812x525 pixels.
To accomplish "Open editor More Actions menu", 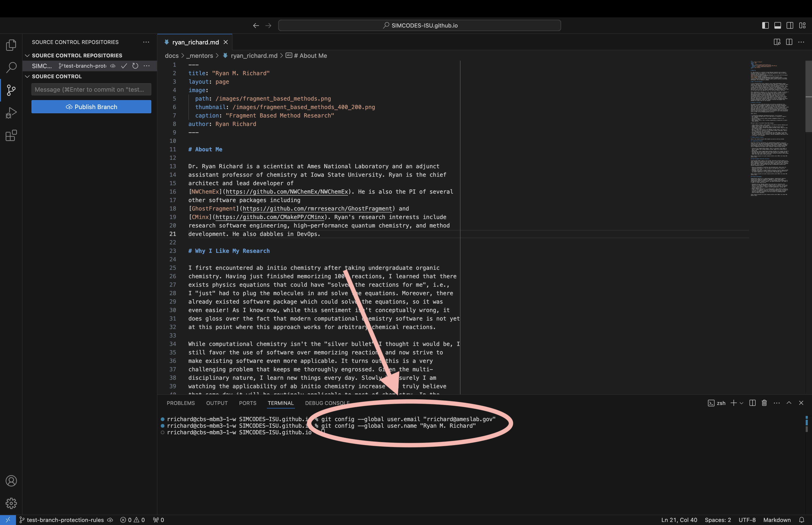I will [801, 42].
